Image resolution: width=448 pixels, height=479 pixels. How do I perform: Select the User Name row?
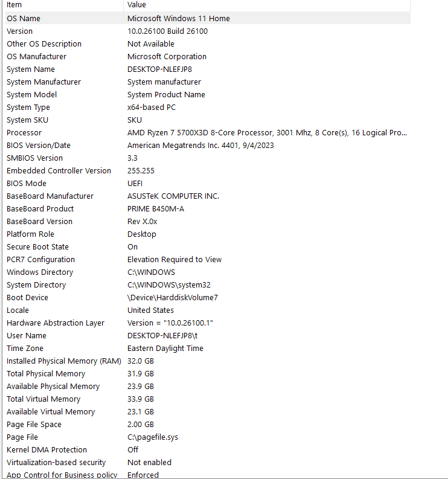(x=208, y=336)
